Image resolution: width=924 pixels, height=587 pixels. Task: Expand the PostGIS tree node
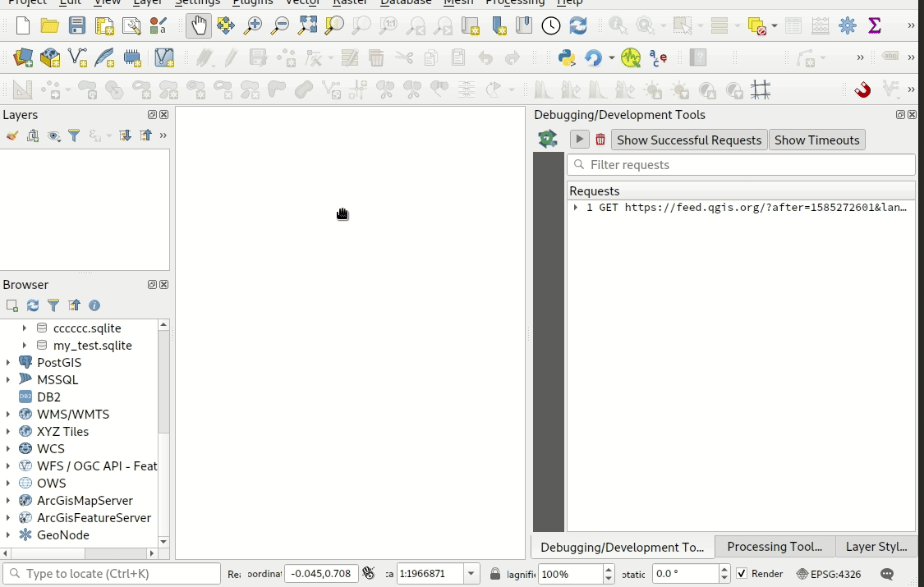coord(8,362)
